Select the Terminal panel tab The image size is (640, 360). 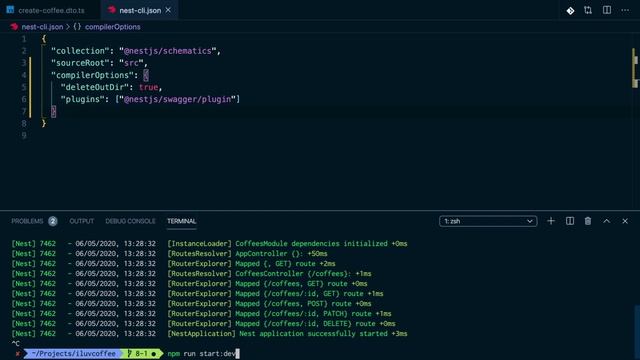tap(182, 221)
